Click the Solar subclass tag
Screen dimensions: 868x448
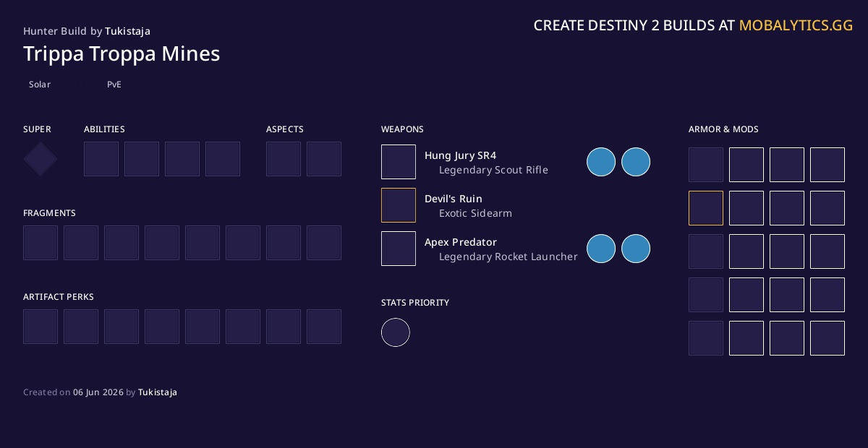[x=40, y=85]
